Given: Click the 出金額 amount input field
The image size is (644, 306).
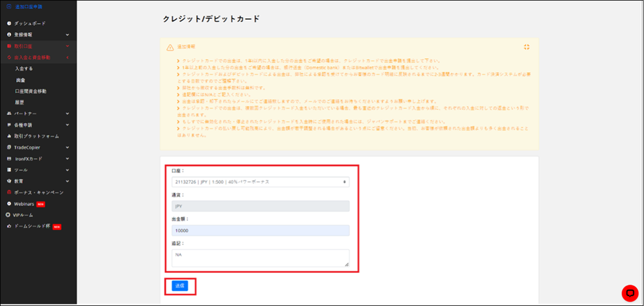Looking at the screenshot, I should (x=260, y=230).
